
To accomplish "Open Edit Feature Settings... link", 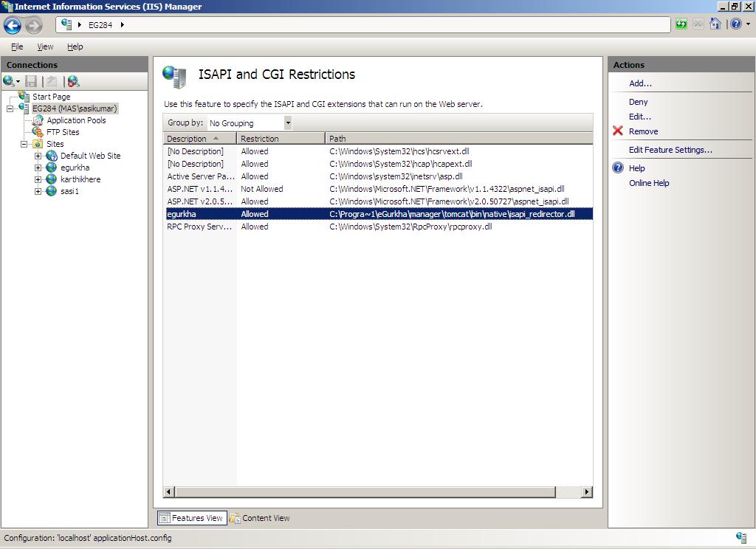I will pos(670,150).
